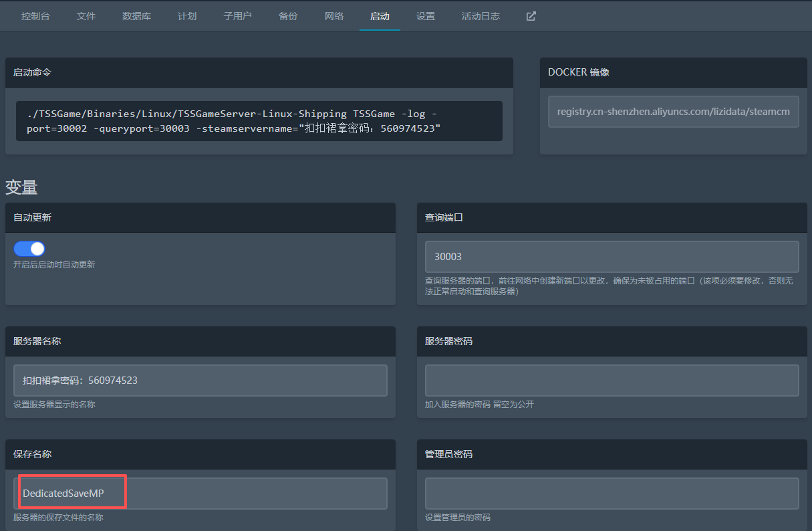812x531 pixels.
Task: Go to the 计划 schedules tab
Action: pyautogui.click(x=187, y=16)
